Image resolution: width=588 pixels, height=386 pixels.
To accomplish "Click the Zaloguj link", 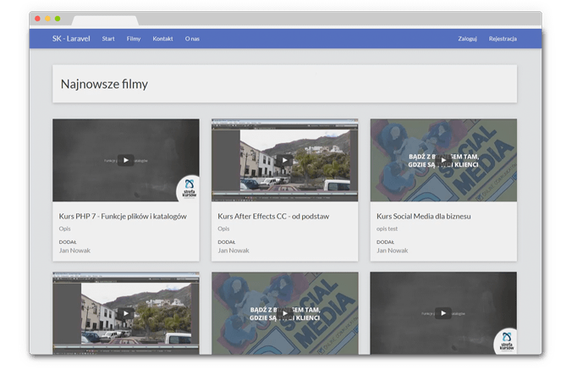I will 467,39.
